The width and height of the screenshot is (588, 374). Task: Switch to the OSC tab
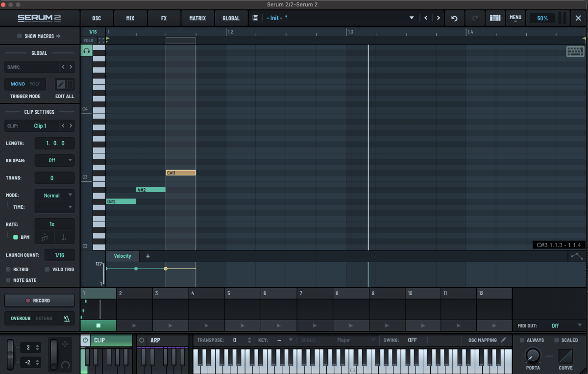[x=97, y=18]
